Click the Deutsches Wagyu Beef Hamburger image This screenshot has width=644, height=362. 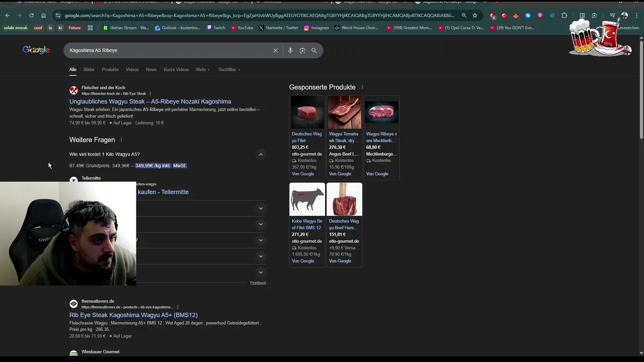point(344,199)
